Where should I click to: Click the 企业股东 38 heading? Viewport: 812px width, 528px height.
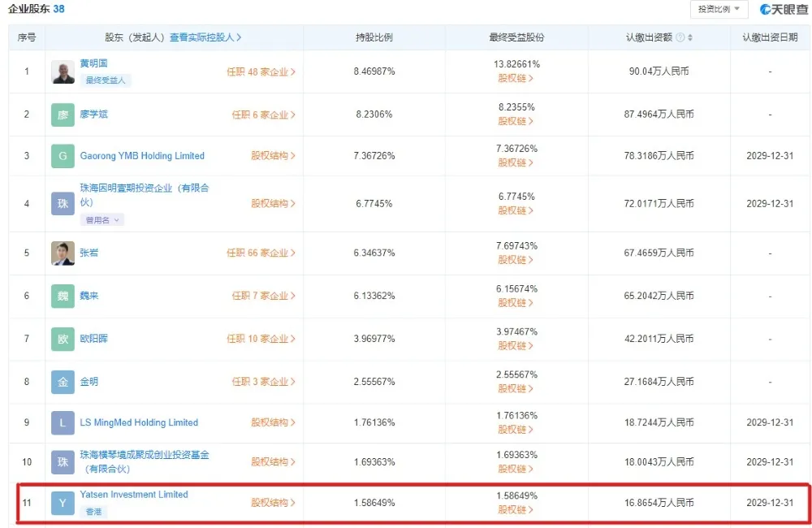pyautogui.click(x=37, y=9)
